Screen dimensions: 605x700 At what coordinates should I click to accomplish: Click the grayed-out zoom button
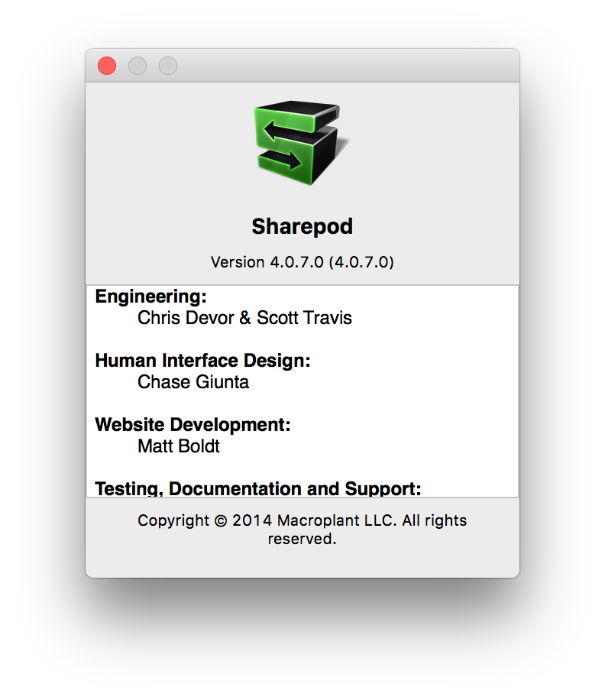point(168,66)
